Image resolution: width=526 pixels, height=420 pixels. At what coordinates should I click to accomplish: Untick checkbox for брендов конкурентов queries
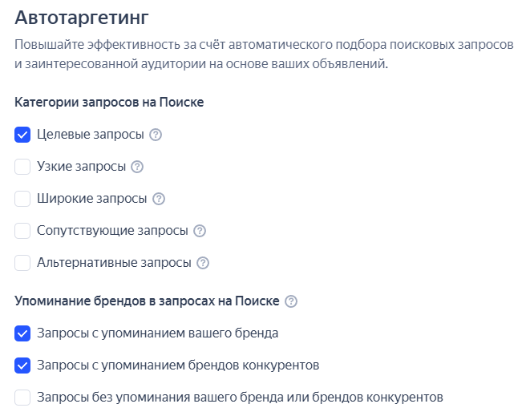coord(22,365)
